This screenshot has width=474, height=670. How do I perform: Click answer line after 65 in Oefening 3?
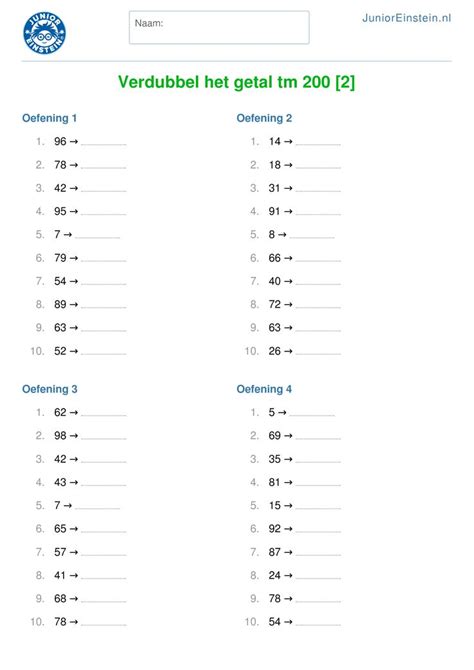coord(103,532)
